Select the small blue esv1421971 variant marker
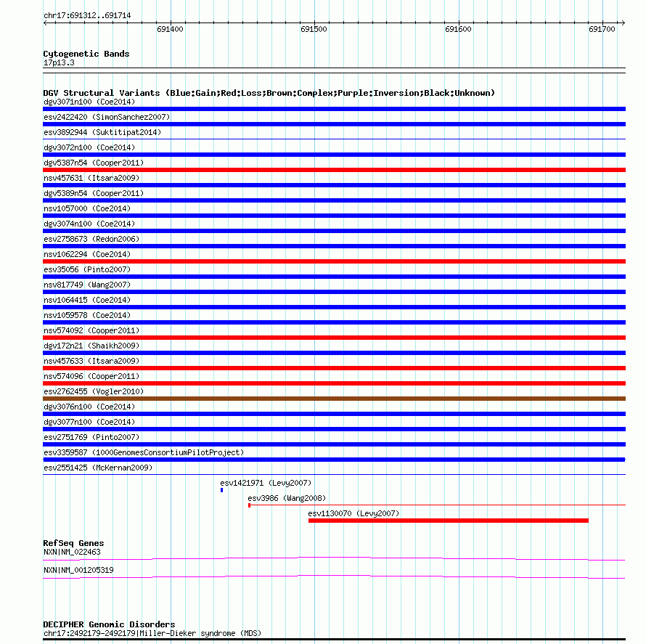This screenshot has height=644, width=646. coord(221,490)
